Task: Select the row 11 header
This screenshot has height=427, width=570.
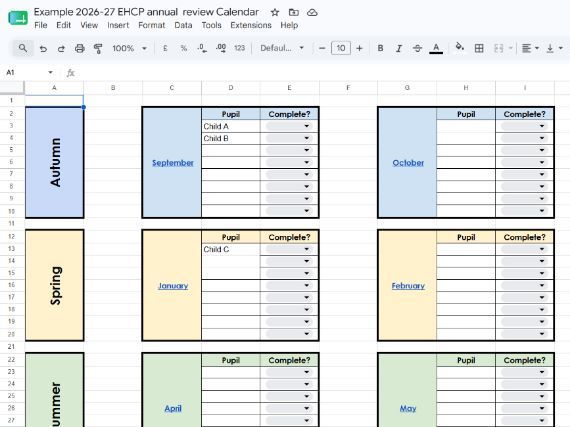Action: [12, 223]
